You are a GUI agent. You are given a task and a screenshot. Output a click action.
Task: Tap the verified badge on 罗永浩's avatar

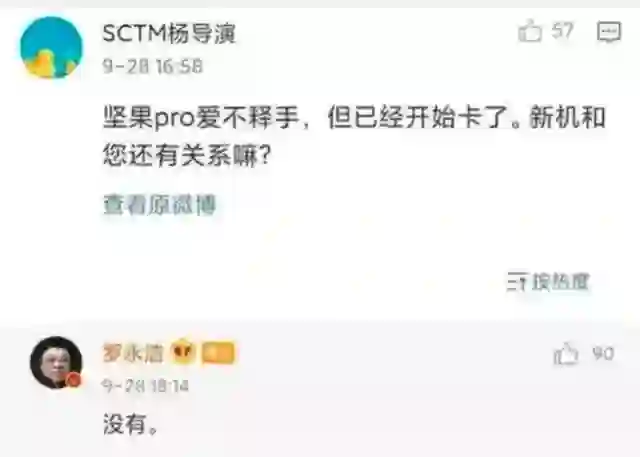(74, 380)
